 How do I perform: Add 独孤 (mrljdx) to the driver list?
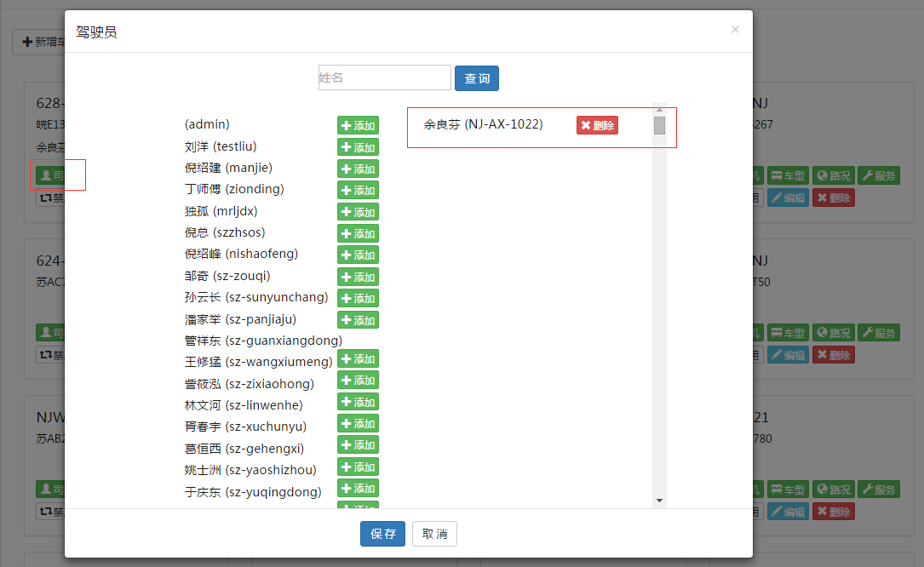point(358,212)
